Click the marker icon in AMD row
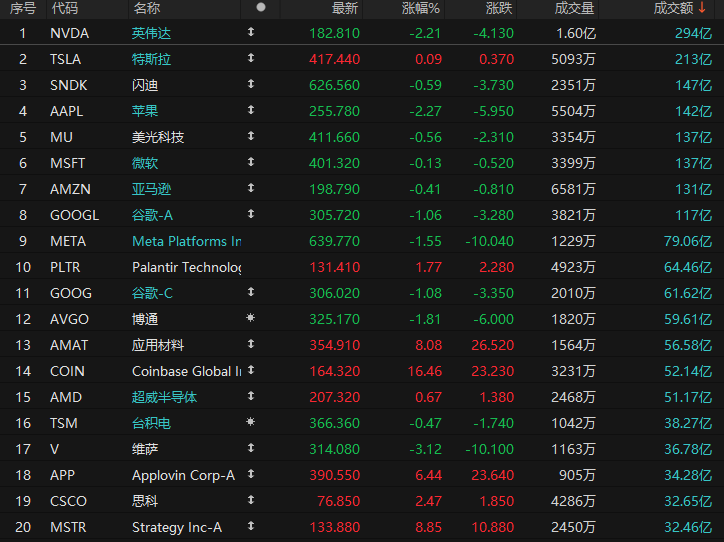724x542 pixels. pos(251,396)
